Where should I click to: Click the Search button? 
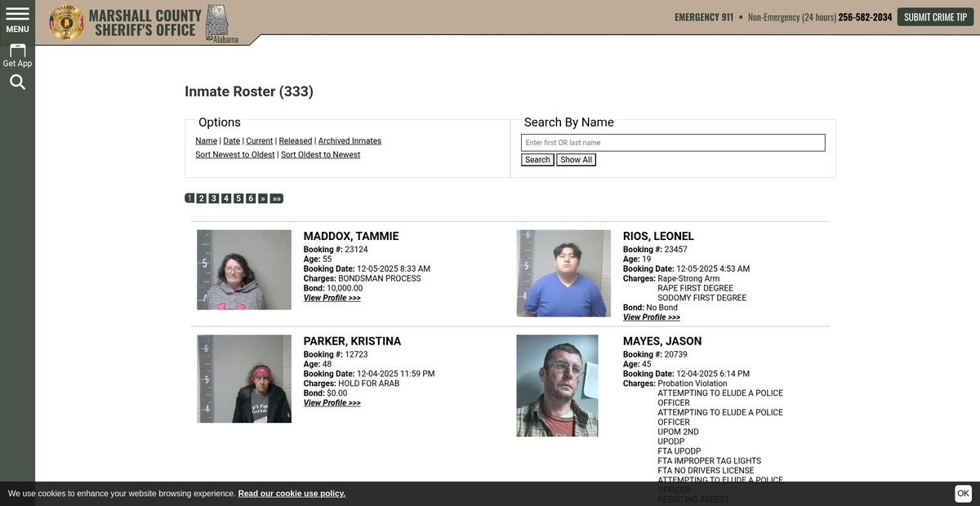coord(537,160)
